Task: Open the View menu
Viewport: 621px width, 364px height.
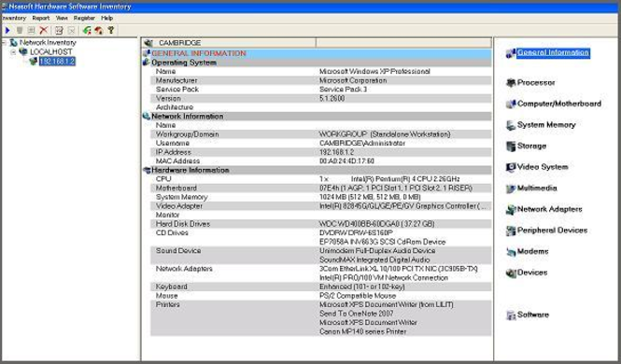Action: (62, 19)
